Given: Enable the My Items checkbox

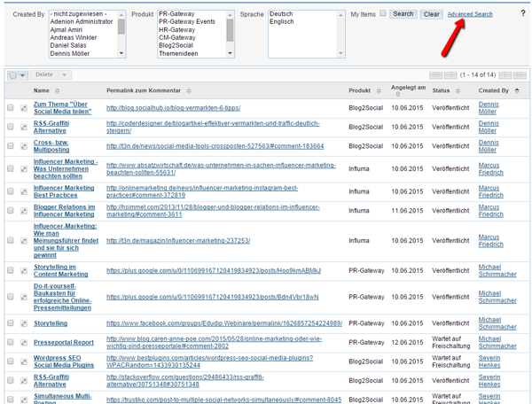Looking at the screenshot, I should coord(383,14).
